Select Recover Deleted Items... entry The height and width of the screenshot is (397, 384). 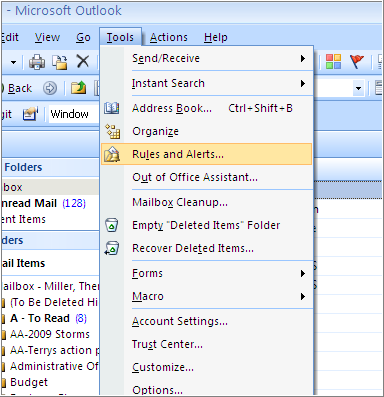point(206,248)
